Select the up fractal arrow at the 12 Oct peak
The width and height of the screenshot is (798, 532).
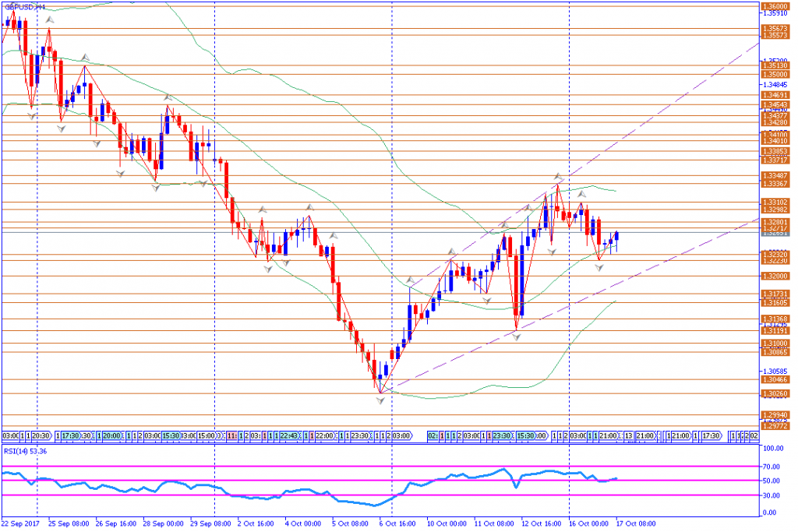click(559, 177)
